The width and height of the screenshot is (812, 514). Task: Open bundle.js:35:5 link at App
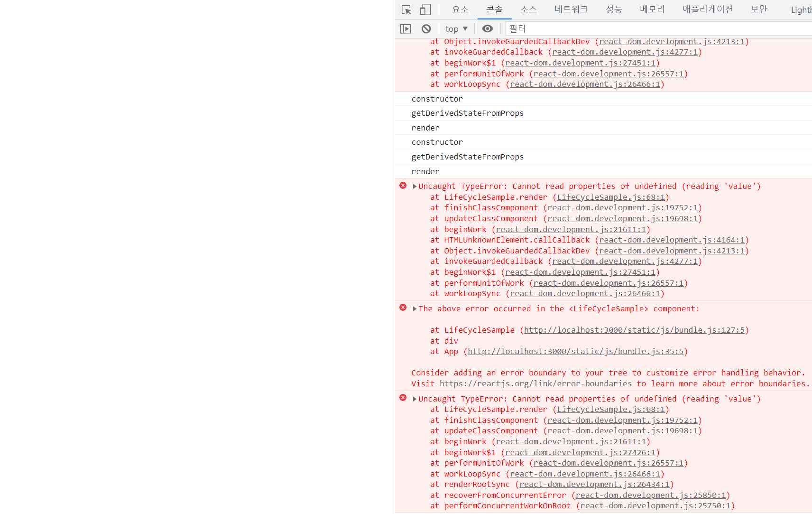[x=576, y=351]
